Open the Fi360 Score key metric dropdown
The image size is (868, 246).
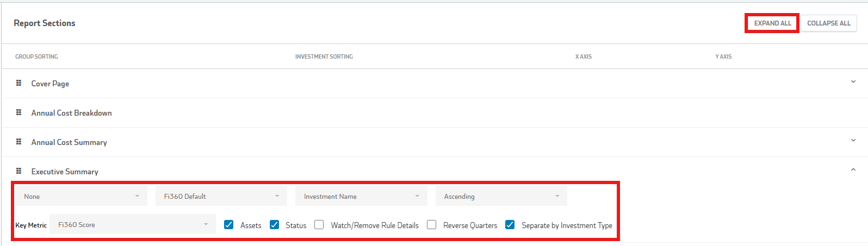click(133, 224)
